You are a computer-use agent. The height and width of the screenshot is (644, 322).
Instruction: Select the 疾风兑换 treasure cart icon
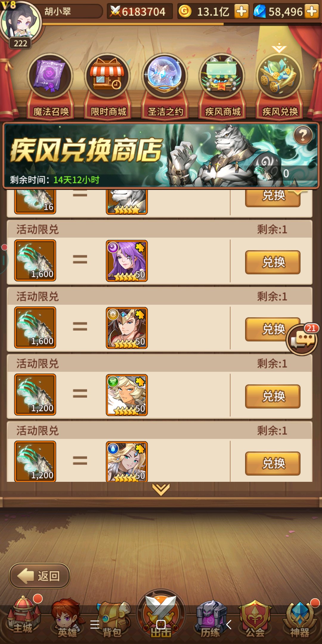279,77
